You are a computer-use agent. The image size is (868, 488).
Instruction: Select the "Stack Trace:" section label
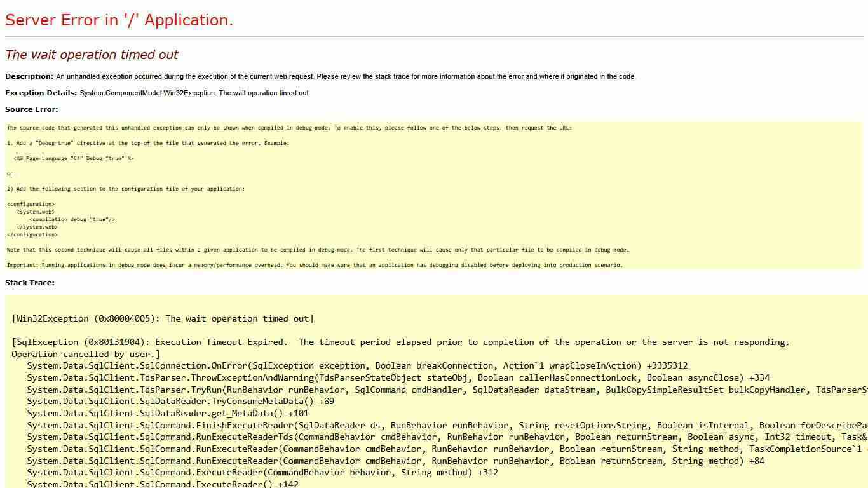coord(30,283)
